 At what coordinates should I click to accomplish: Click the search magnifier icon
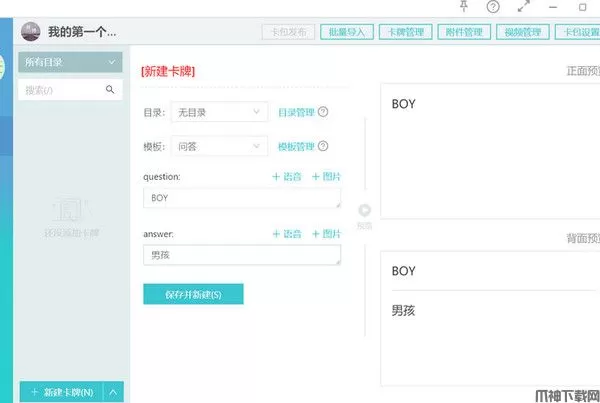(110, 90)
